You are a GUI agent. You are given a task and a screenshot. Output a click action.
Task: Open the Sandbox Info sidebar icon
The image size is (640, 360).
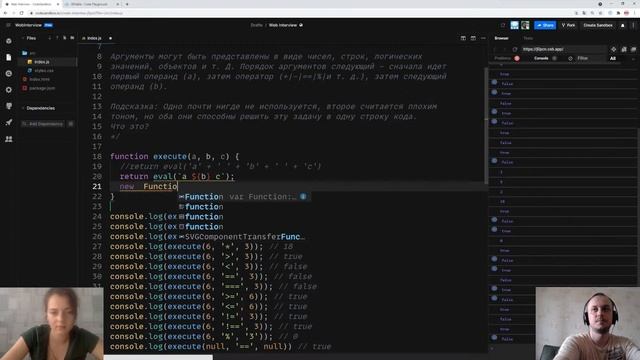(9, 41)
